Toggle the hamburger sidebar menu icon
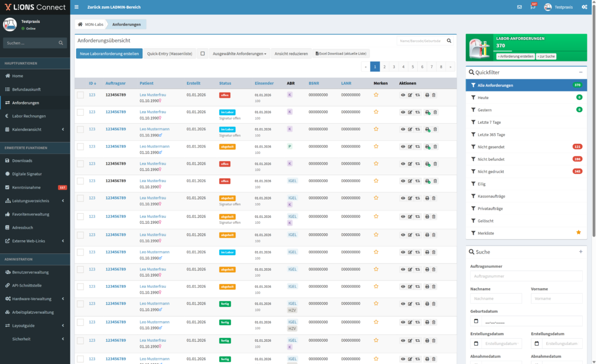 click(x=76, y=7)
